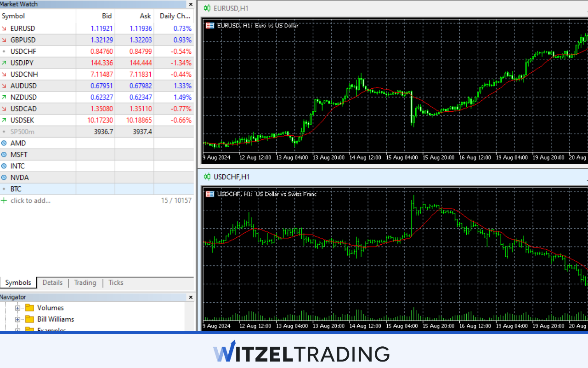Open the Ticks tab in Market Watch
The width and height of the screenshot is (588, 368).
pyautogui.click(x=115, y=282)
